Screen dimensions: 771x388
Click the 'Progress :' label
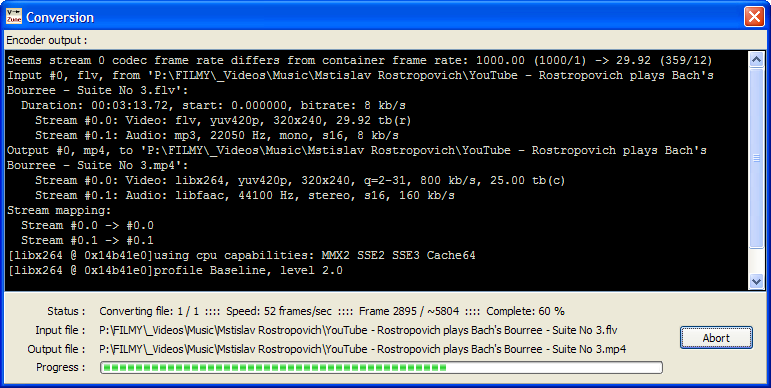60,367
